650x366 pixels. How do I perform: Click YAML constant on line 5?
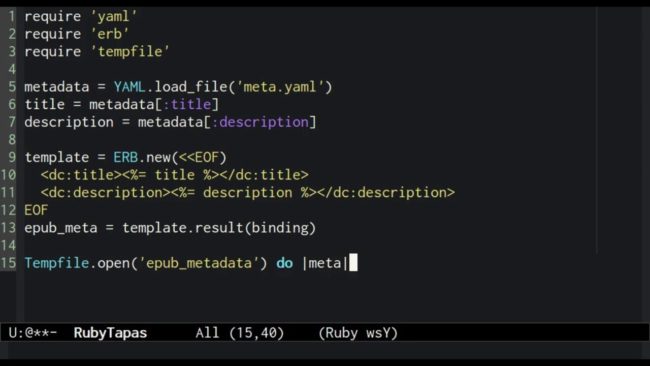(129, 87)
